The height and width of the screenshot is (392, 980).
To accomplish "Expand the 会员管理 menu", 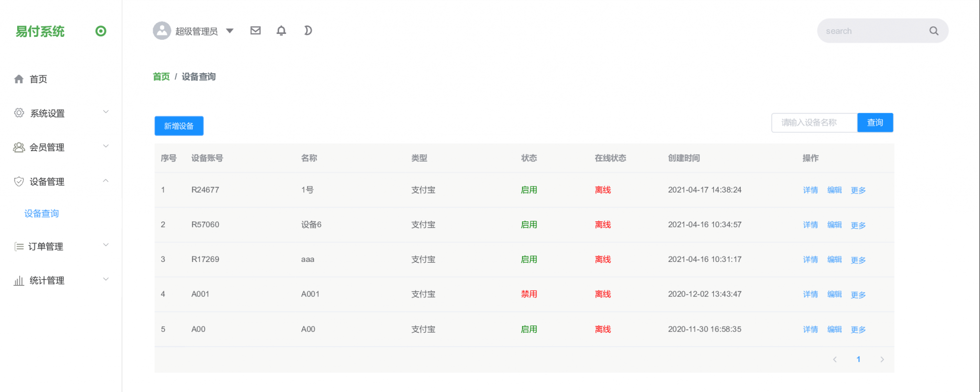I will pyautogui.click(x=47, y=147).
